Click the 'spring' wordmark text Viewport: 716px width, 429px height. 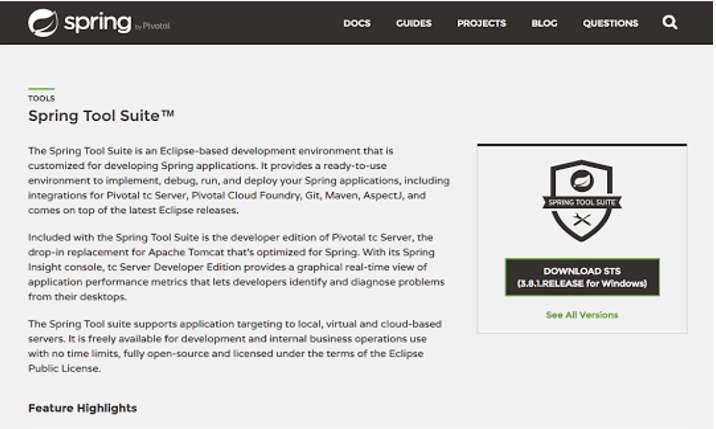[x=98, y=23]
